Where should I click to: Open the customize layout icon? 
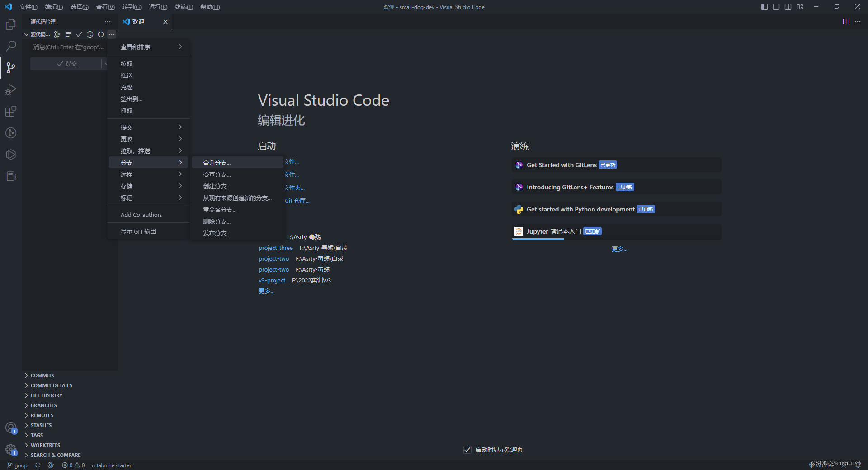click(x=800, y=7)
